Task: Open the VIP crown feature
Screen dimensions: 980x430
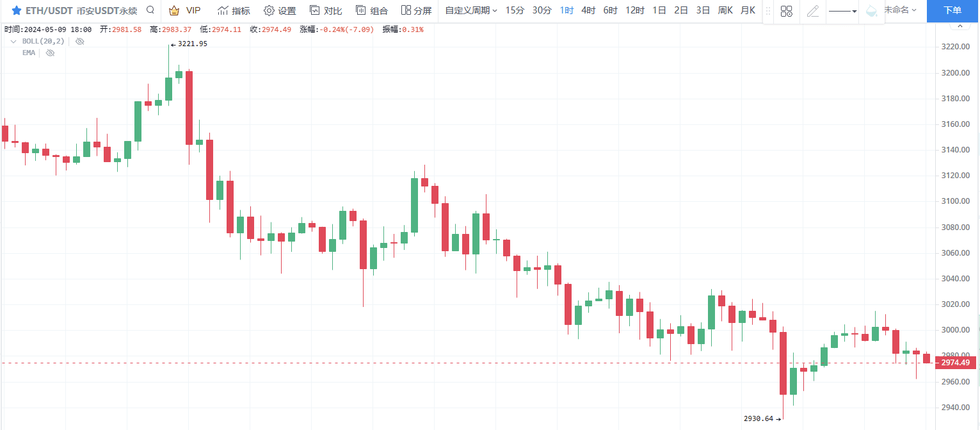Action: click(184, 10)
